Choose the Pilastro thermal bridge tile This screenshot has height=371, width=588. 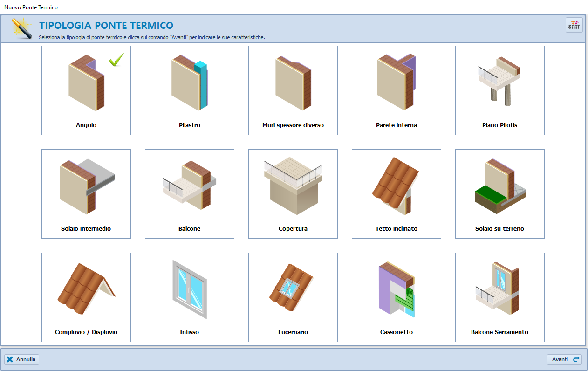tap(190, 90)
